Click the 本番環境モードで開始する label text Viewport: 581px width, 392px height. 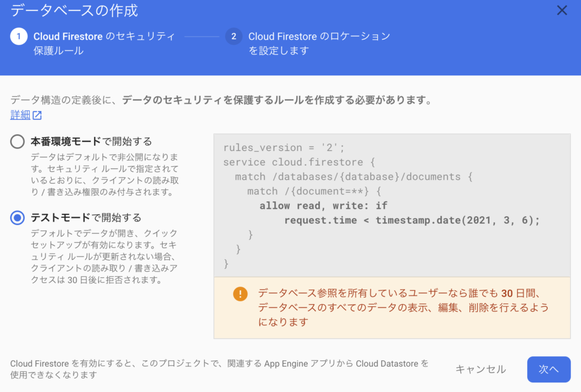91,141
